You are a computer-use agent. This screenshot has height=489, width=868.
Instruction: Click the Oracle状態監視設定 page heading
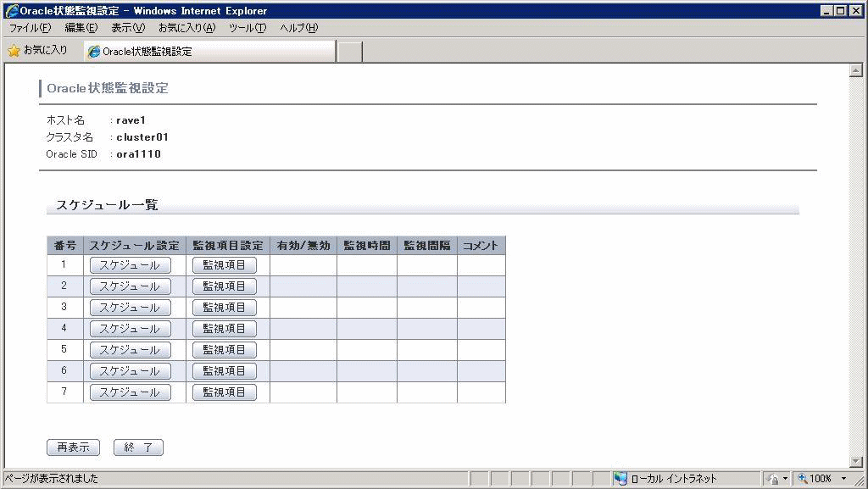click(x=108, y=88)
